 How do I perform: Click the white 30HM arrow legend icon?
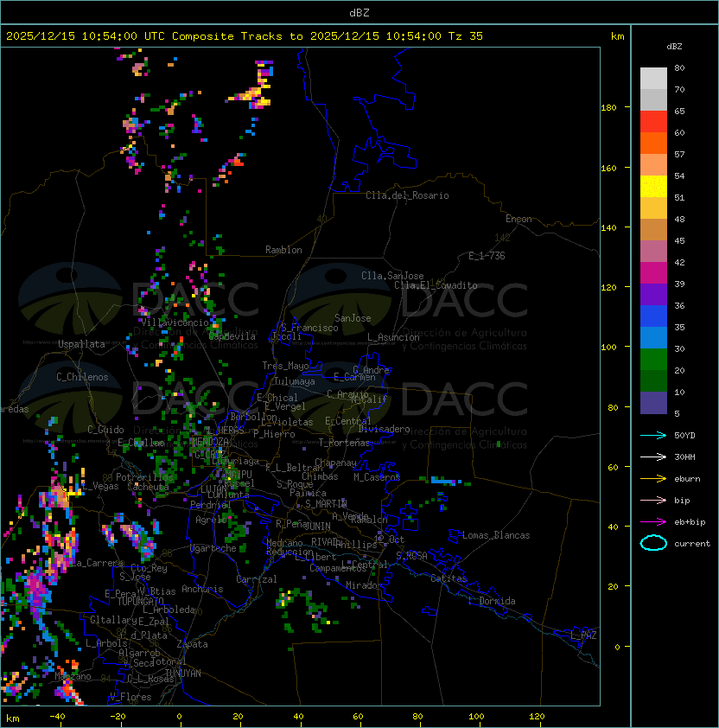coord(653,457)
